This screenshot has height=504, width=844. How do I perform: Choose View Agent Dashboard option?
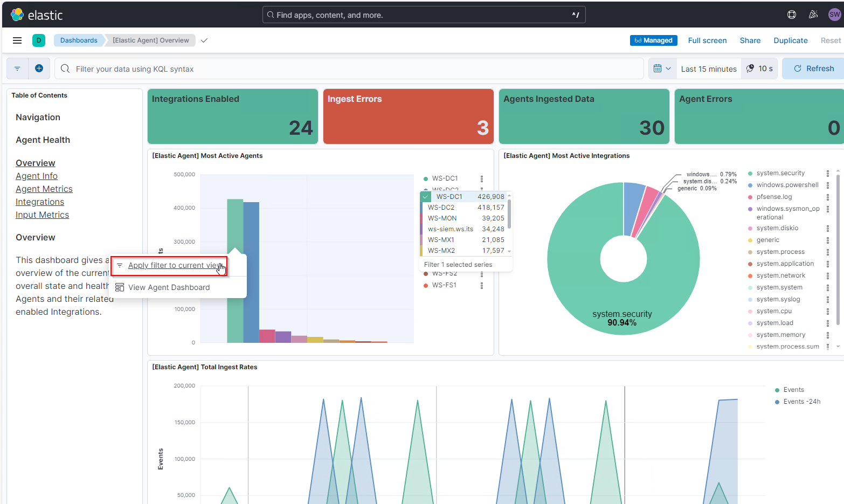point(169,287)
